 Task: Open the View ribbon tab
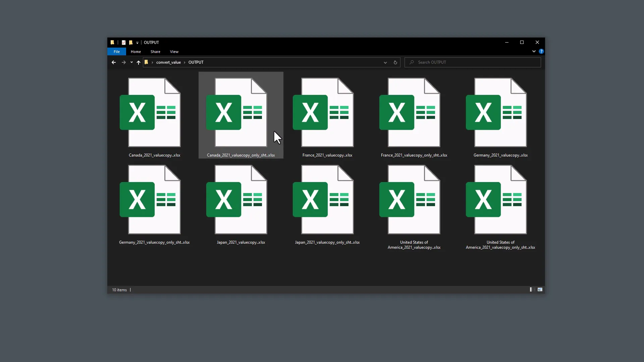pos(174,52)
